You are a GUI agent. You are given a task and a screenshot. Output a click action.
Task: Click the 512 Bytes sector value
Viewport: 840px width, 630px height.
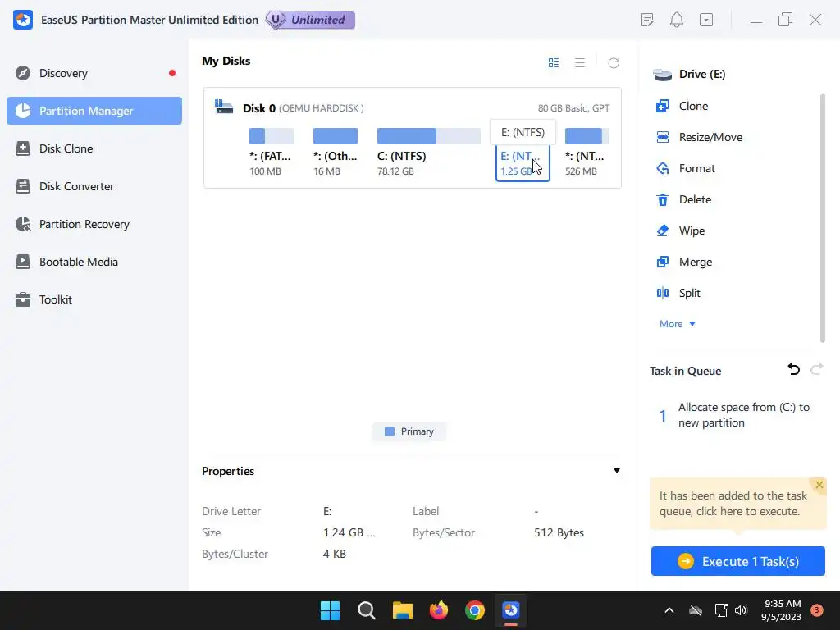coord(559,533)
